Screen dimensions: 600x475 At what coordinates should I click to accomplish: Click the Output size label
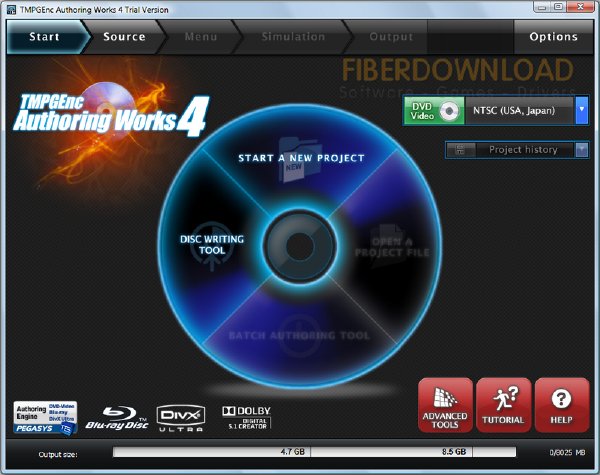pyautogui.click(x=58, y=455)
